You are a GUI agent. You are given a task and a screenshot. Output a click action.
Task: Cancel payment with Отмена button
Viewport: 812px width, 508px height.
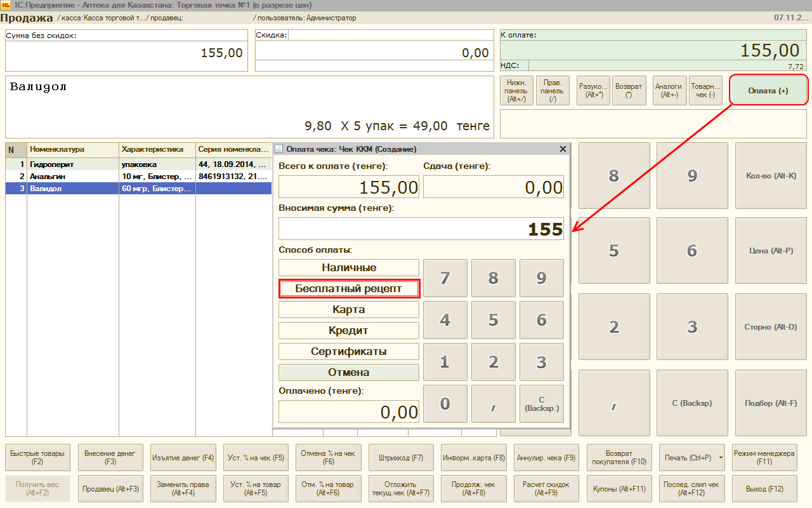[349, 373]
